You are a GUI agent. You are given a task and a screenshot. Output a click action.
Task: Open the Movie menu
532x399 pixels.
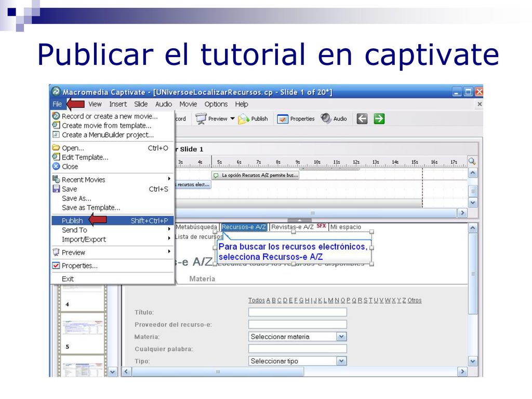(x=188, y=104)
